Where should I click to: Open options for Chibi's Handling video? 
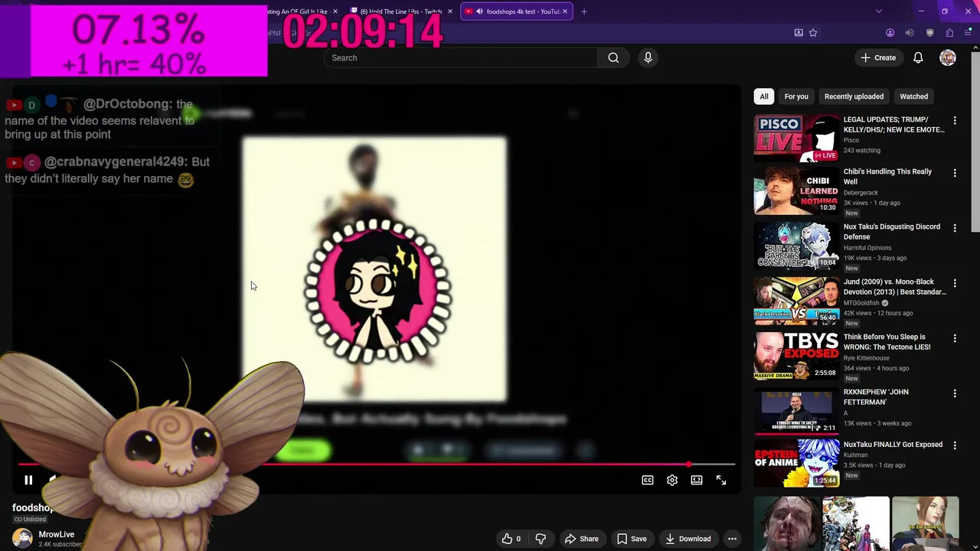coord(955,173)
